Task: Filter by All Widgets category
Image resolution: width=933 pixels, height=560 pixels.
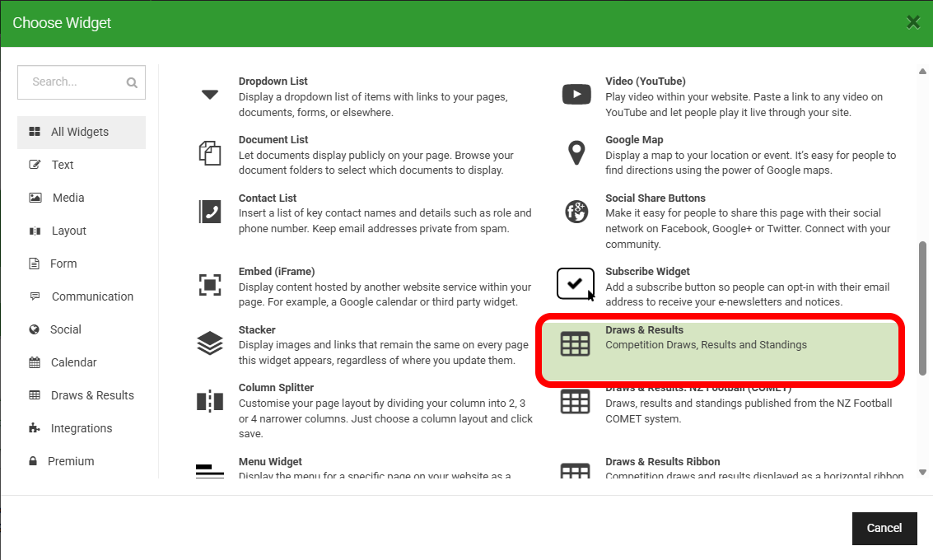Action: (x=81, y=132)
